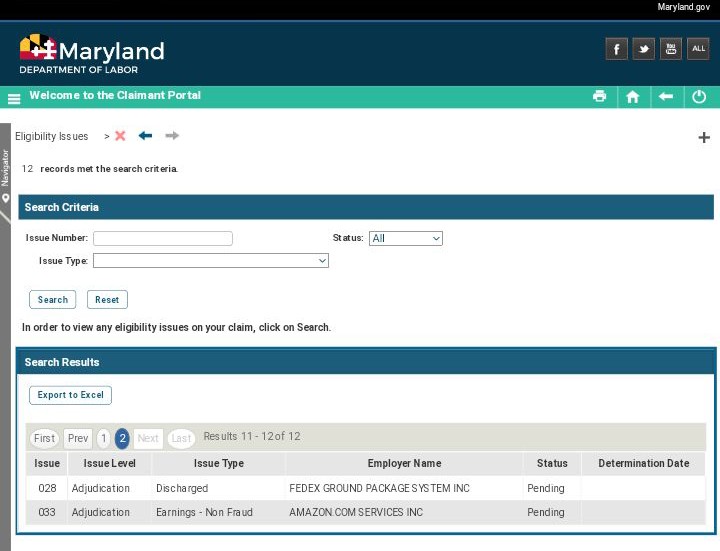The width and height of the screenshot is (720, 551).
Task: Log out with the power icon
Action: 699,97
